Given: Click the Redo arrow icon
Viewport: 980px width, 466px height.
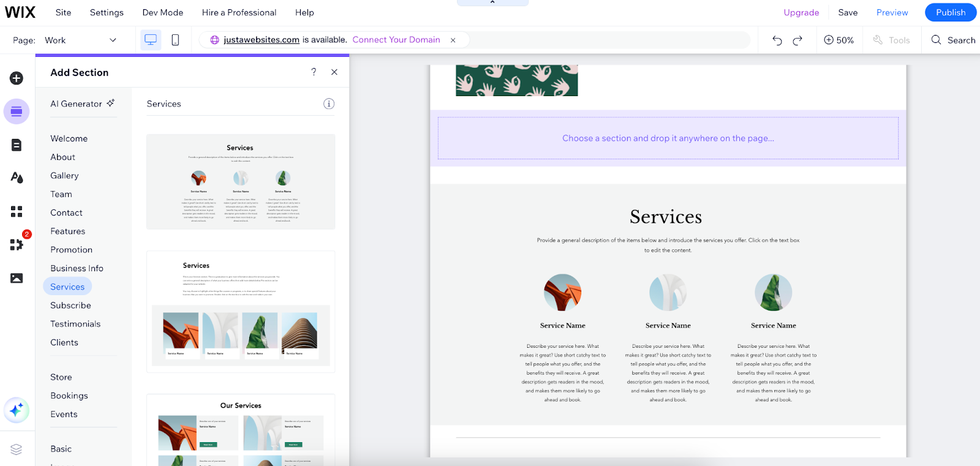Looking at the screenshot, I should (x=797, y=40).
